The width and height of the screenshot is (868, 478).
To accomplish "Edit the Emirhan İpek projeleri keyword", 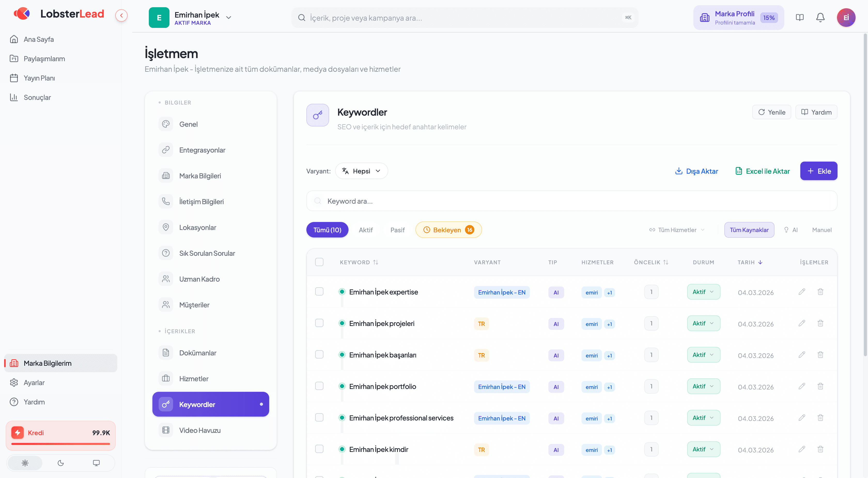I will [x=802, y=323].
